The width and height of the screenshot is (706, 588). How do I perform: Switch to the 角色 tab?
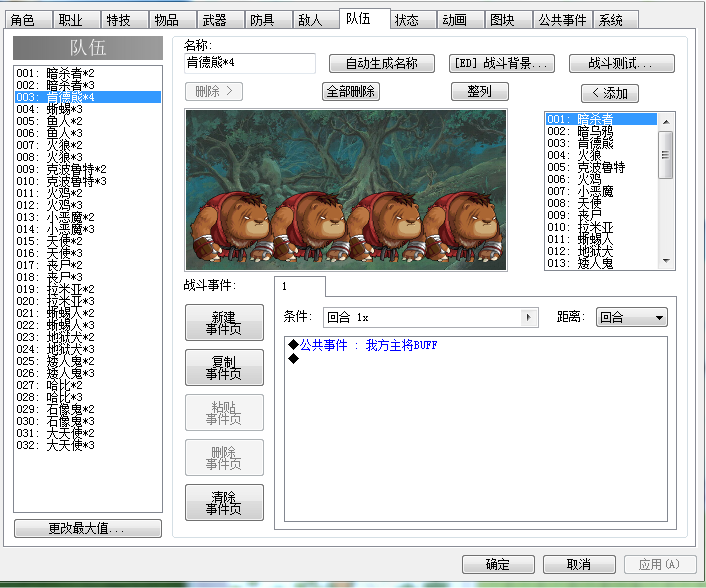(28, 20)
